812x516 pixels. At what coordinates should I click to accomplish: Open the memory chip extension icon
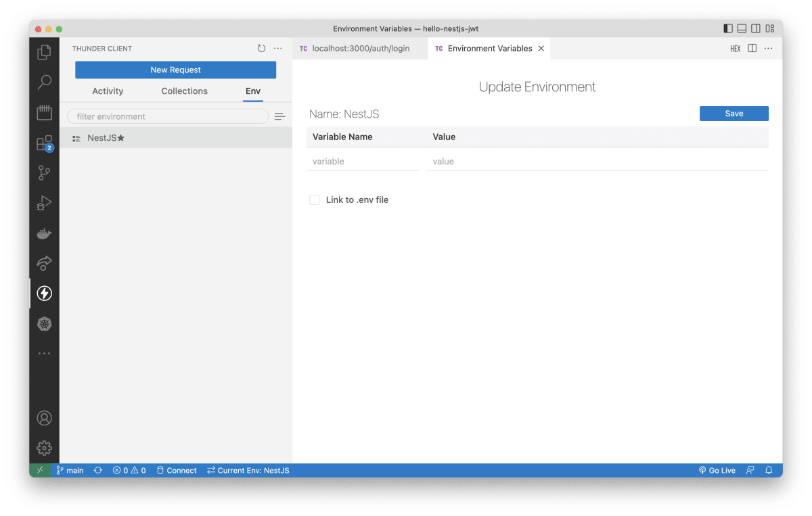44,112
